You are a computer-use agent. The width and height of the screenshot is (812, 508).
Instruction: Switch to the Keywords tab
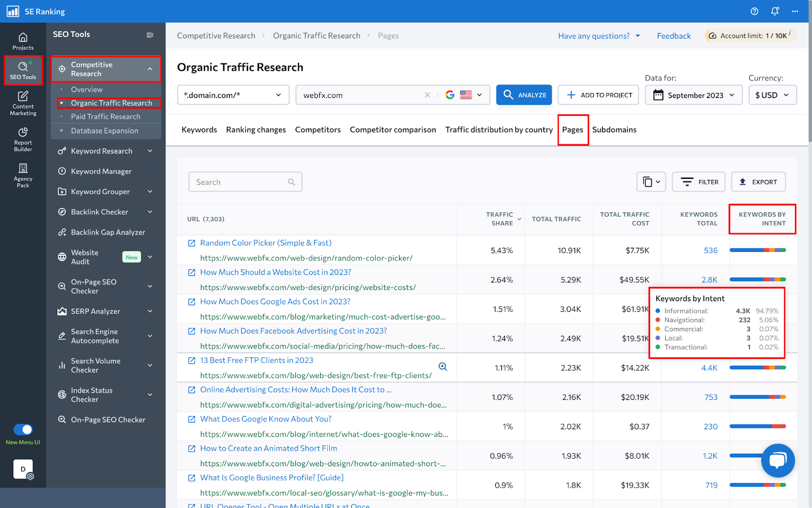pyautogui.click(x=199, y=130)
